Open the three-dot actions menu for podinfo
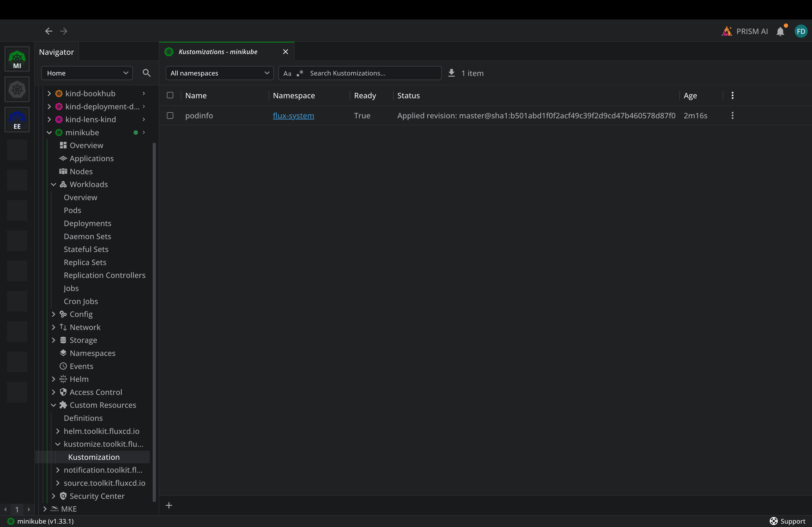Screen dimensions: 812x527 (732, 116)
